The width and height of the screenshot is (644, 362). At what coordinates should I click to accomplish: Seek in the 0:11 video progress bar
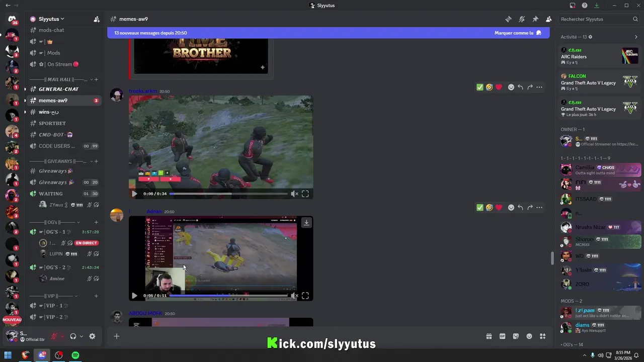(228, 296)
